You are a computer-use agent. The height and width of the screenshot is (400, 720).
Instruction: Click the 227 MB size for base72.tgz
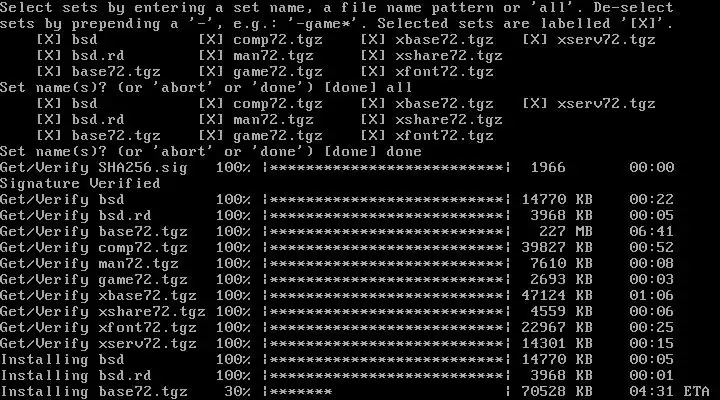click(x=566, y=231)
